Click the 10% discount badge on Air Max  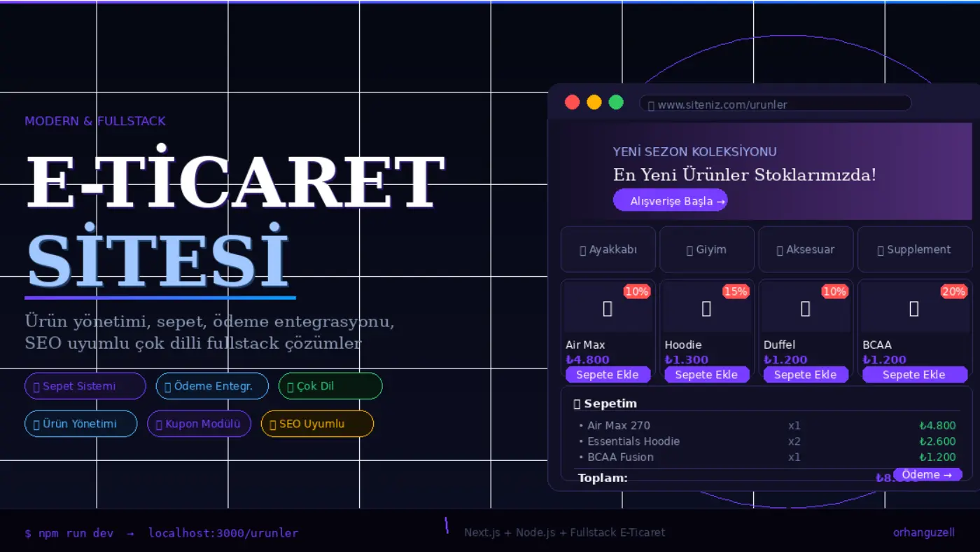tap(637, 291)
